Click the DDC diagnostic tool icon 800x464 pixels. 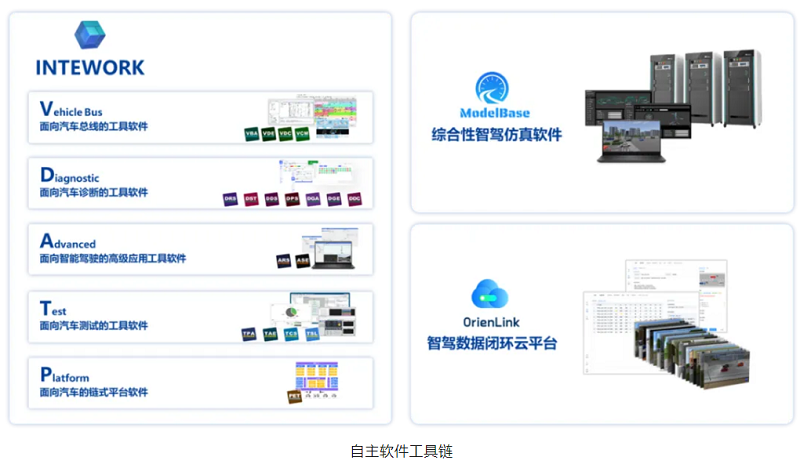click(355, 199)
